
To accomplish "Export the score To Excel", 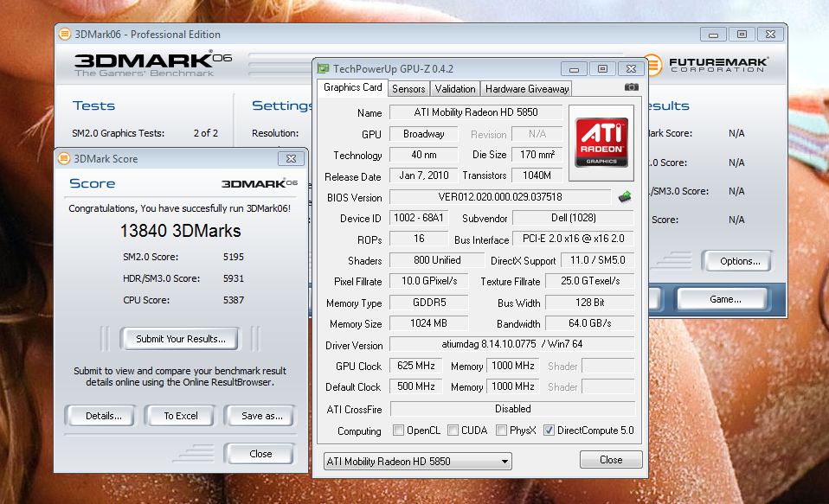I will (x=181, y=416).
